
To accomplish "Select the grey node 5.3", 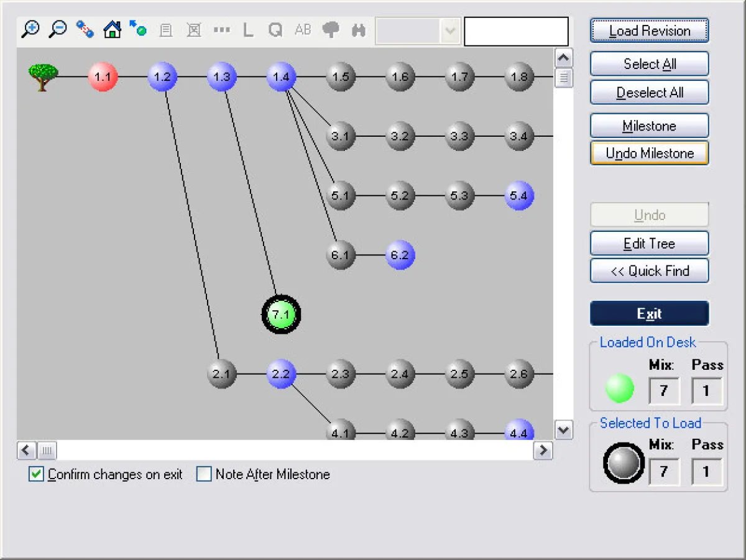I will [x=460, y=196].
